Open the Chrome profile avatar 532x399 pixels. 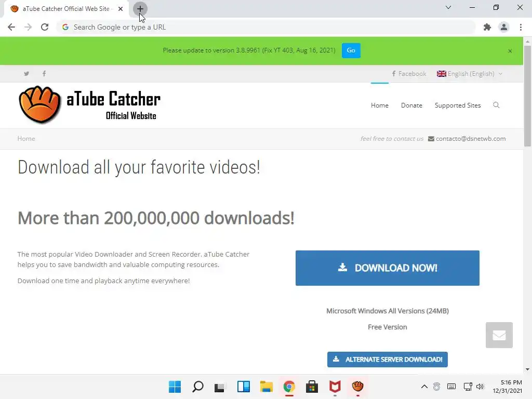(x=504, y=27)
